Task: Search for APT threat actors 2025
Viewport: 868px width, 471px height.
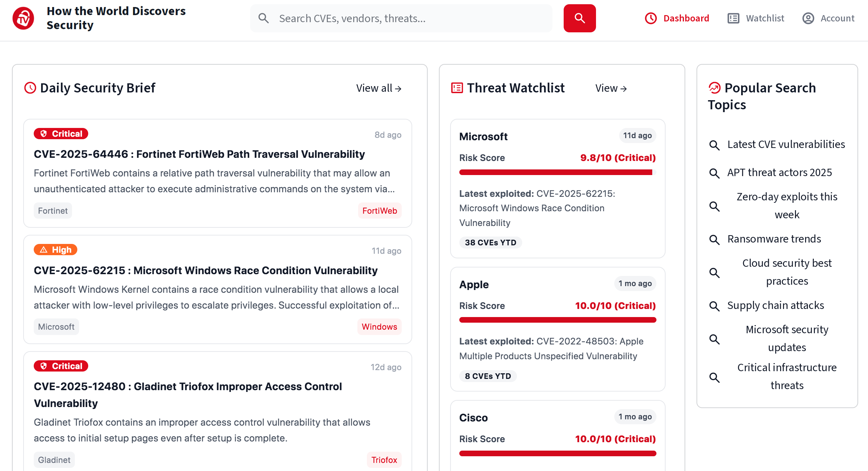Action: pyautogui.click(x=779, y=172)
